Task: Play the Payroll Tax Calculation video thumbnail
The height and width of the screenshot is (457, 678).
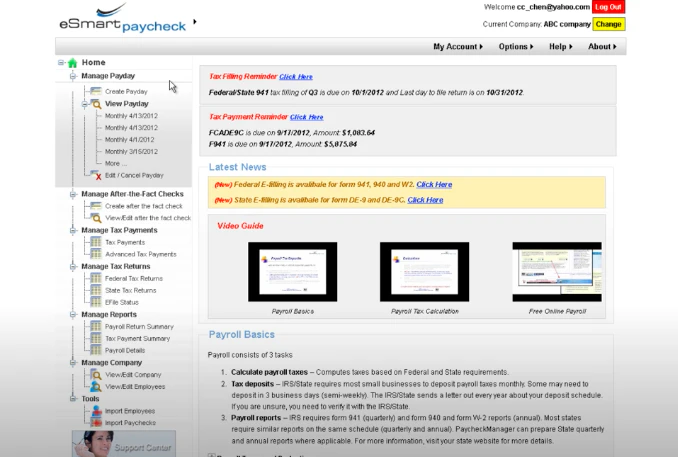Action: (424, 272)
